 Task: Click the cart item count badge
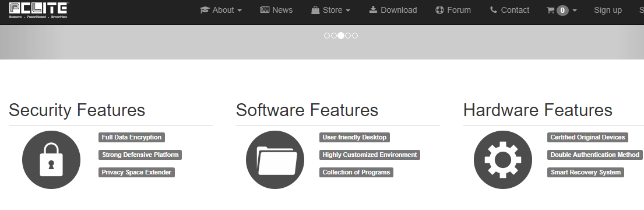click(562, 10)
